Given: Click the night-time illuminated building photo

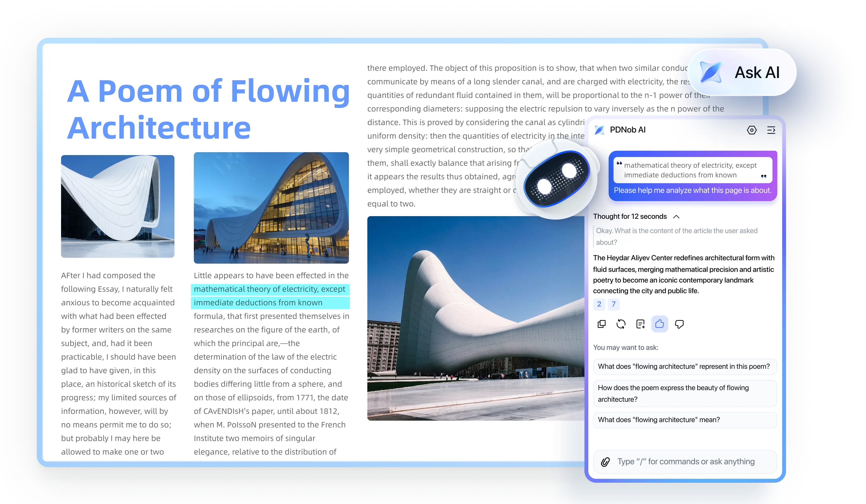Looking at the screenshot, I should (271, 208).
